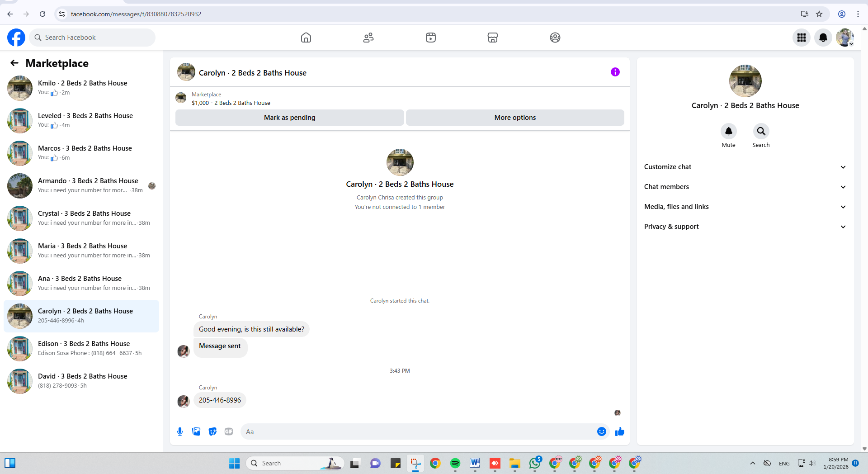Viewport: 868px width, 474px height.
Task: Record a voice clip with microphone icon
Action: [180, 431]
